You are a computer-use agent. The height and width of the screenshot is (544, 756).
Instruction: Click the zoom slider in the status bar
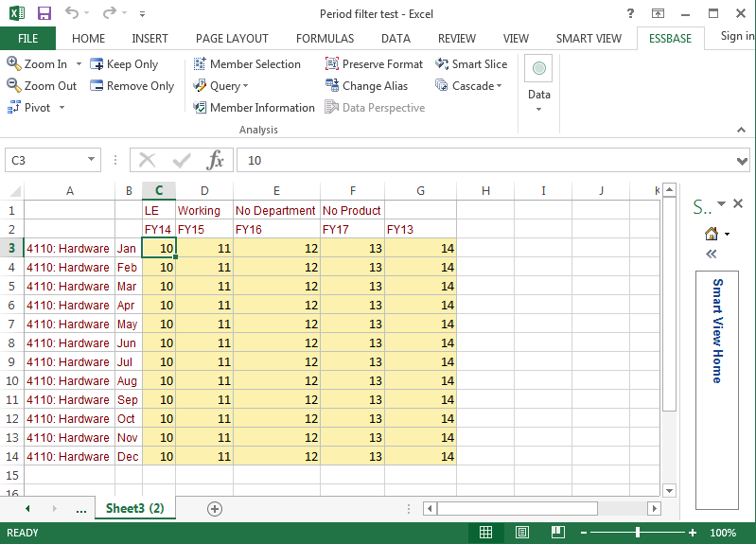[638, 533]
